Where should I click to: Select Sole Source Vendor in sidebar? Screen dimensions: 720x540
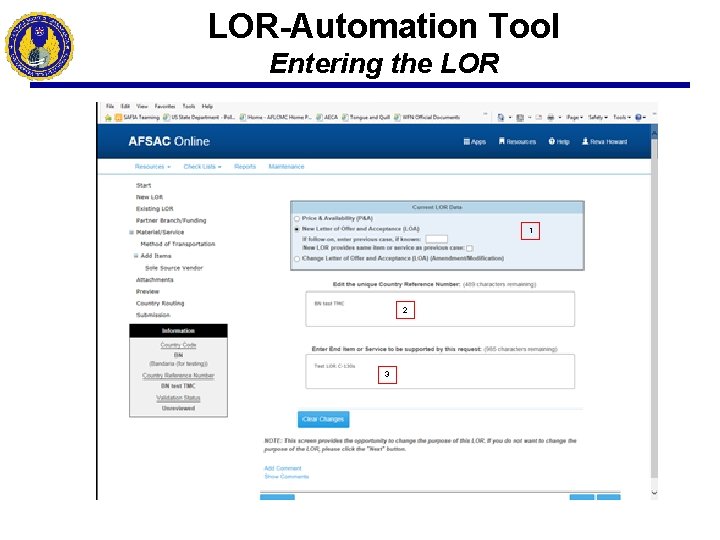(x=174, y=268)
